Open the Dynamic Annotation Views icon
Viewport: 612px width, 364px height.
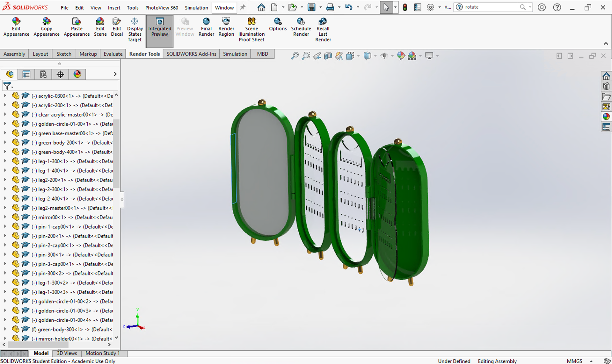pyautogui.click(x=339, y=56)
